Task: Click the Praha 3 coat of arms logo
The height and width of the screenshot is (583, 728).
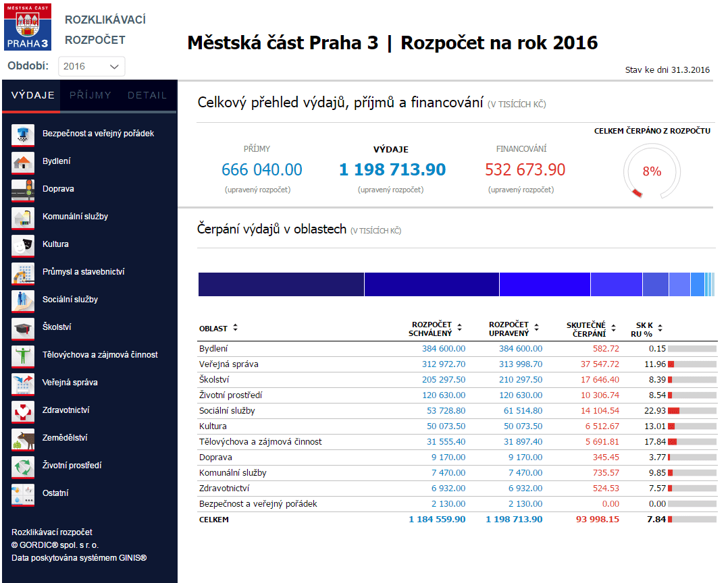Action: click(x=28, y=27)
